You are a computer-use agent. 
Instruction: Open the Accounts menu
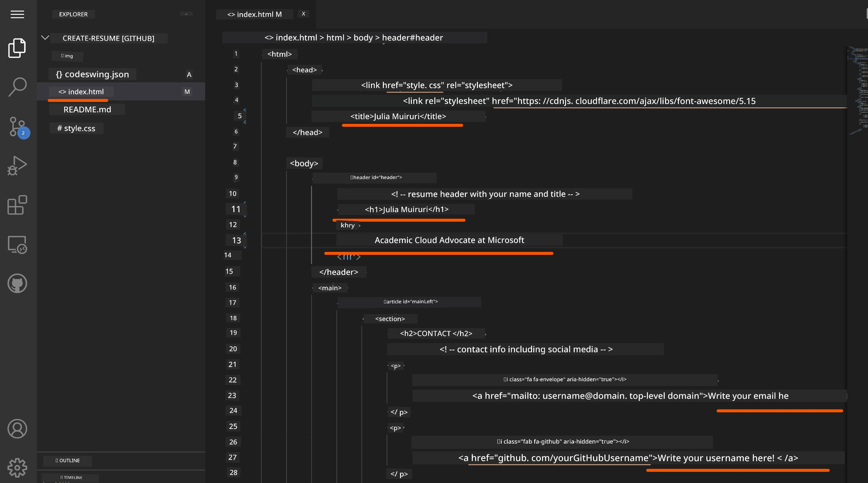coord(17,429)
